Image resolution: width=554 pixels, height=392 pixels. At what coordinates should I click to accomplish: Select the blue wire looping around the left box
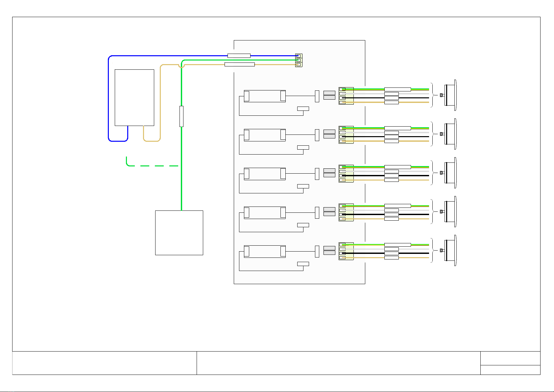pyautogui.click(x=108, y=99)
